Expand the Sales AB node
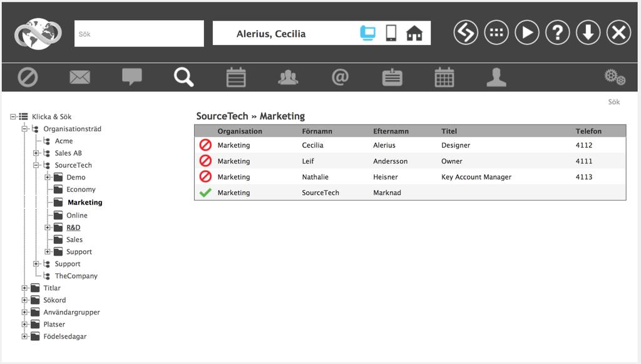 coord(36,153)
